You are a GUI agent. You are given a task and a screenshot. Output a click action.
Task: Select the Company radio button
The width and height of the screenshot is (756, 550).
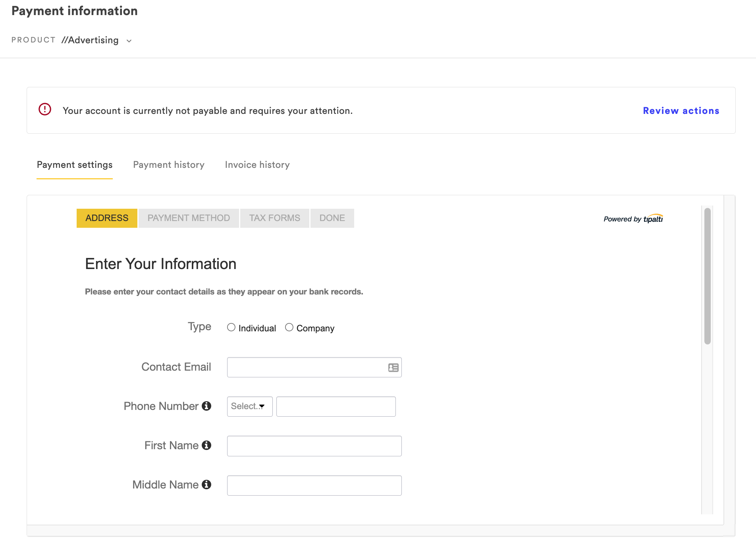coord(289,327)
